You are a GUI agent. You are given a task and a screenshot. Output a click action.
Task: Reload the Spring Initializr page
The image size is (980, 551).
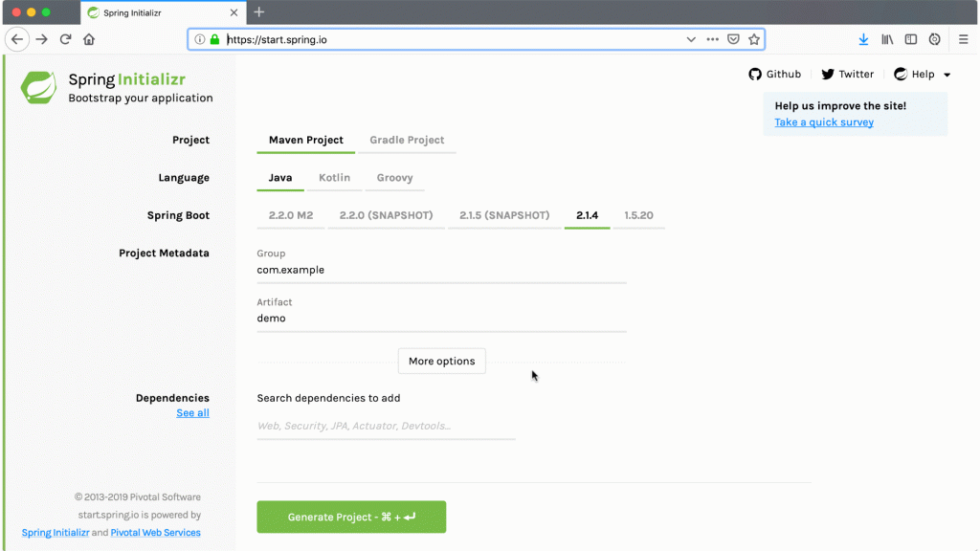(65, 39)
